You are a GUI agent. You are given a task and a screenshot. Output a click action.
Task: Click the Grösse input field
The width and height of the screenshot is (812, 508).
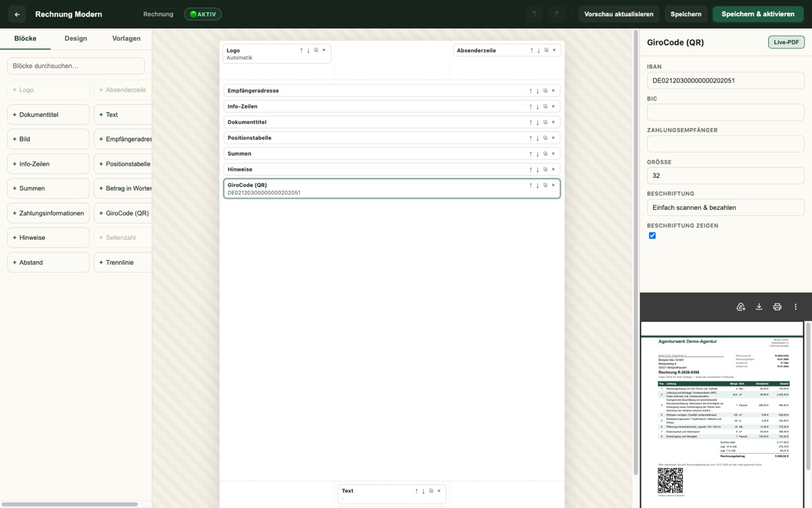(725, 175)
